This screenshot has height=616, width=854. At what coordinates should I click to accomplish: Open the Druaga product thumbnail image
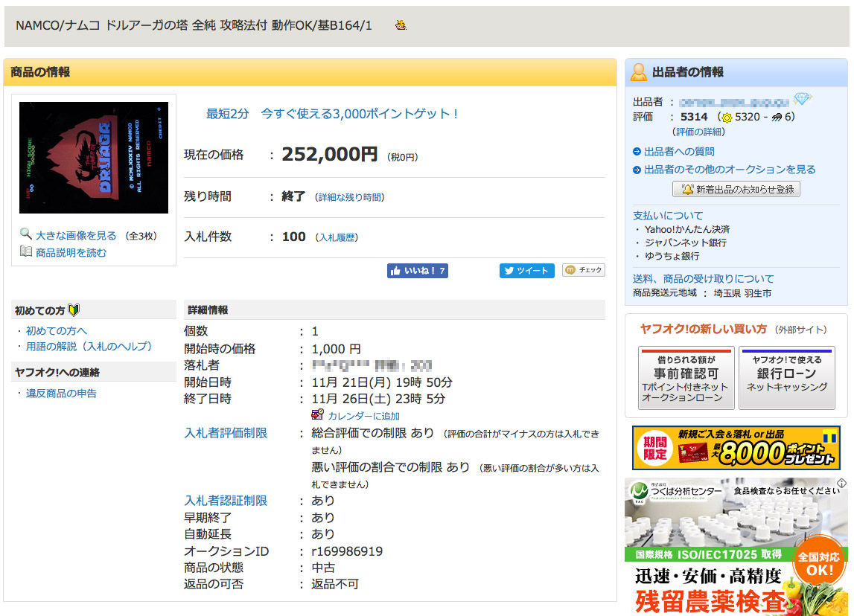point(94,157)
